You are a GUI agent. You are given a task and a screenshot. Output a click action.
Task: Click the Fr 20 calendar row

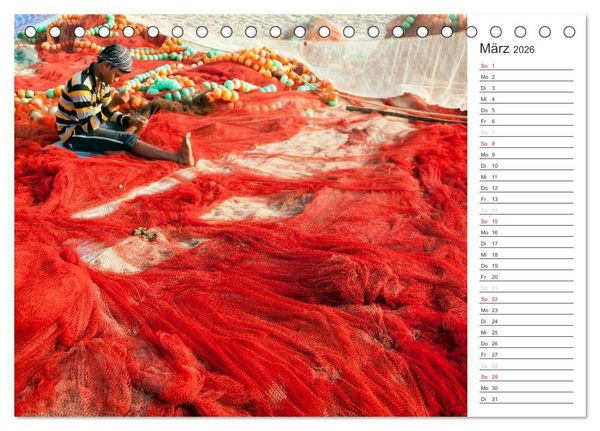click(x=527, y=277)
